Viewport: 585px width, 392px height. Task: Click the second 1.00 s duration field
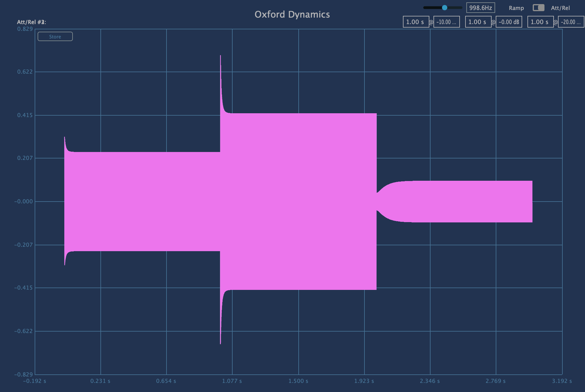(x=478, y=22)
